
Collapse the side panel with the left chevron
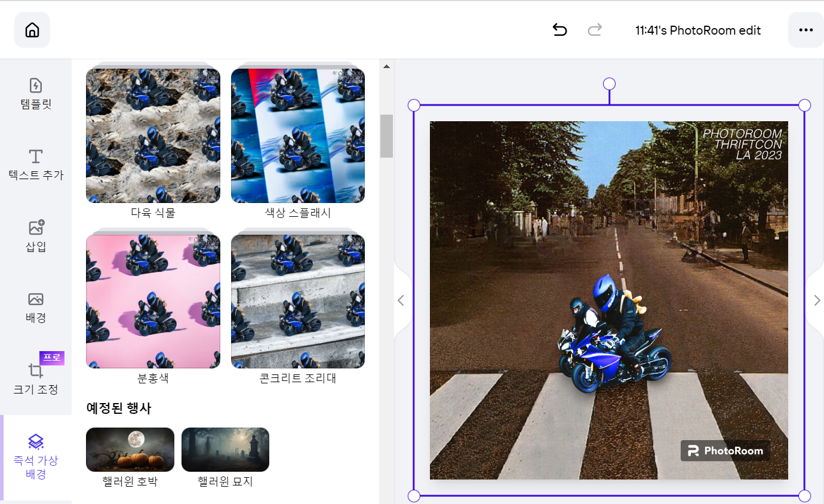point(401,300)
